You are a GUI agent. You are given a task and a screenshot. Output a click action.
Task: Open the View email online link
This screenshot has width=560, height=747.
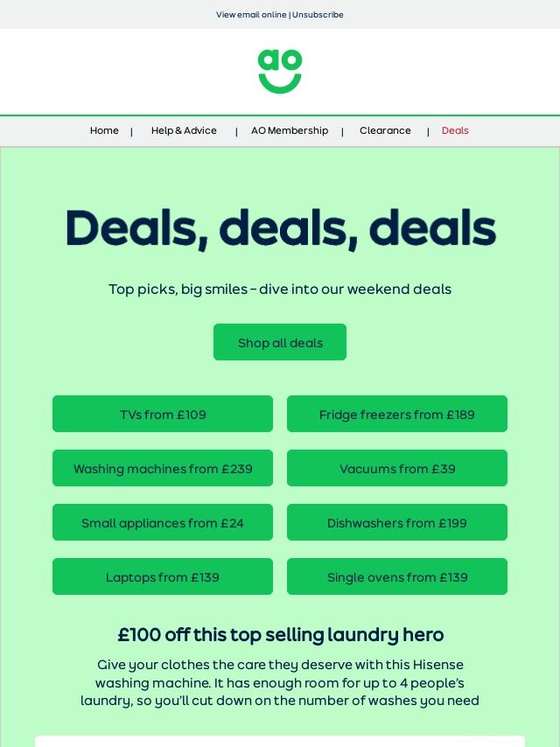tap(251, 15)
